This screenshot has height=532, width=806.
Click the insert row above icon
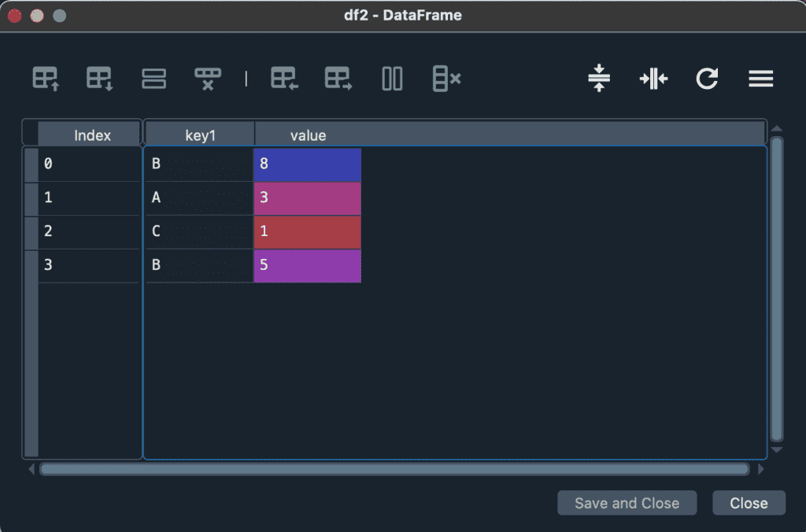(x=46, y=79)
